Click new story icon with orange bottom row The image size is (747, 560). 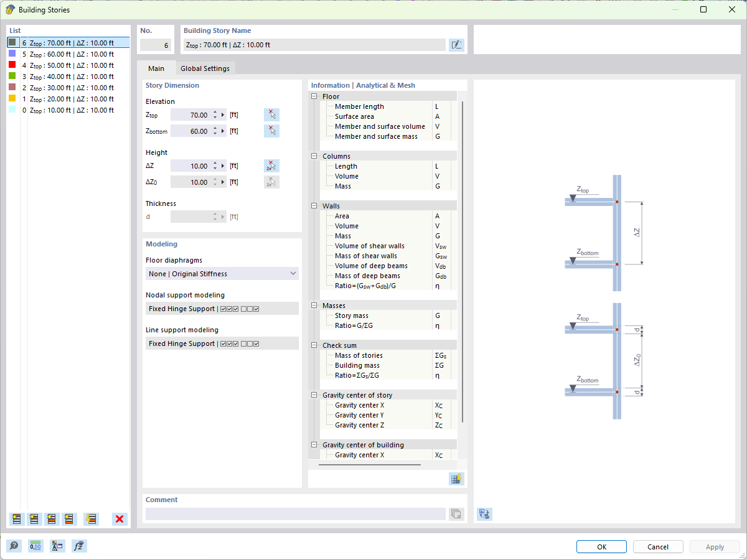69,518
